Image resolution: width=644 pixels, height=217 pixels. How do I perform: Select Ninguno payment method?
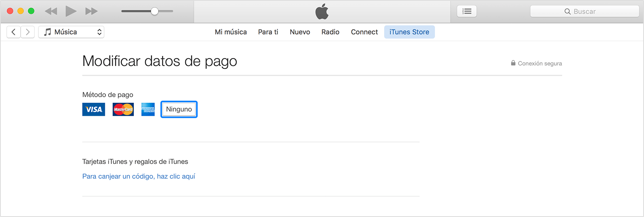tap(179, 109)
